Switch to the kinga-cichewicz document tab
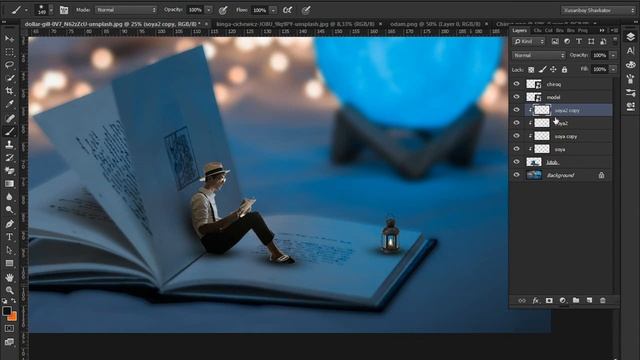The height and width of the screenshot is (360, 640). [x=295, y=24]
